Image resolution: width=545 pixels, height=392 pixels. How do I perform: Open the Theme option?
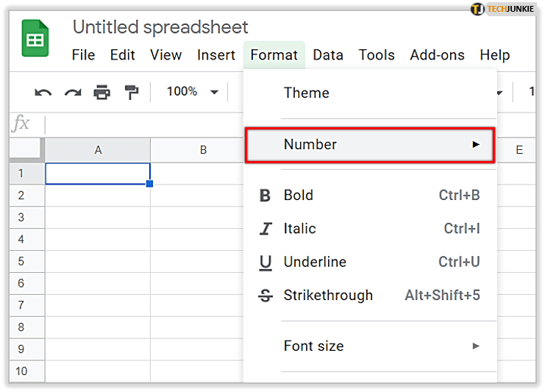tap(307, 93)
